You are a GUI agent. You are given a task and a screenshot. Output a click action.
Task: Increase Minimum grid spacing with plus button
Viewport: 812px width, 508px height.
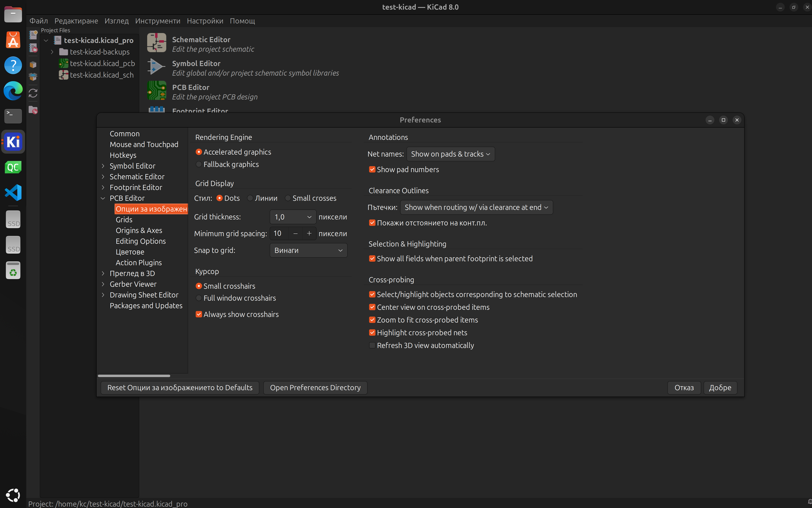tap(309, 234)
